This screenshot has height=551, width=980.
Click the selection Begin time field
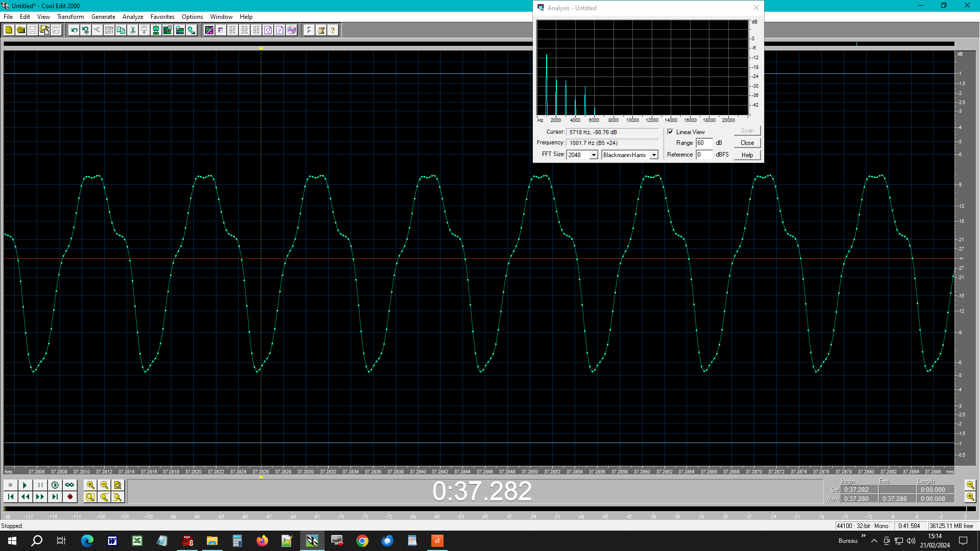pyautogui.click(x=859, y=490)
